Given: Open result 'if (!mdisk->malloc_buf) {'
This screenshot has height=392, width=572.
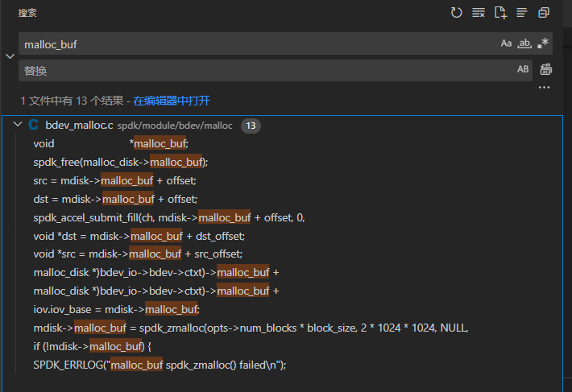Looking at the screenshot, I should [92, 346].
